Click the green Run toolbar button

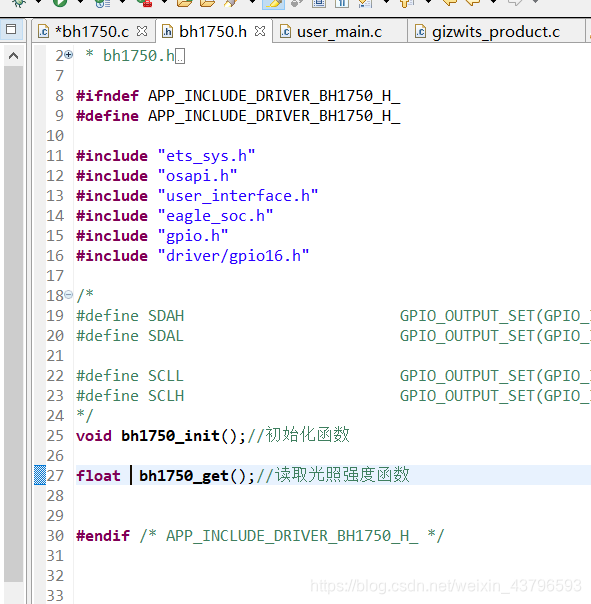pos(60,2)
